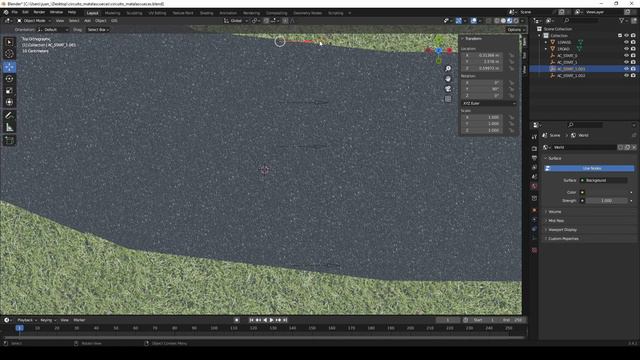This screenshot has height=360, width=640.
Task: Toggle visibility eye for AC_START_1.001 row
Action: [x=627, y=69]
